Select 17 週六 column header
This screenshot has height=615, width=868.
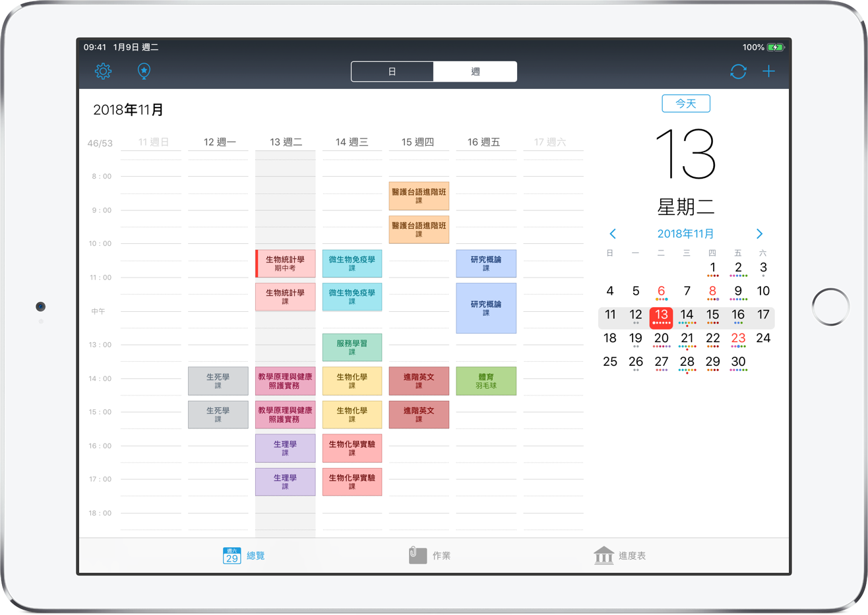(x=550, y=142)
